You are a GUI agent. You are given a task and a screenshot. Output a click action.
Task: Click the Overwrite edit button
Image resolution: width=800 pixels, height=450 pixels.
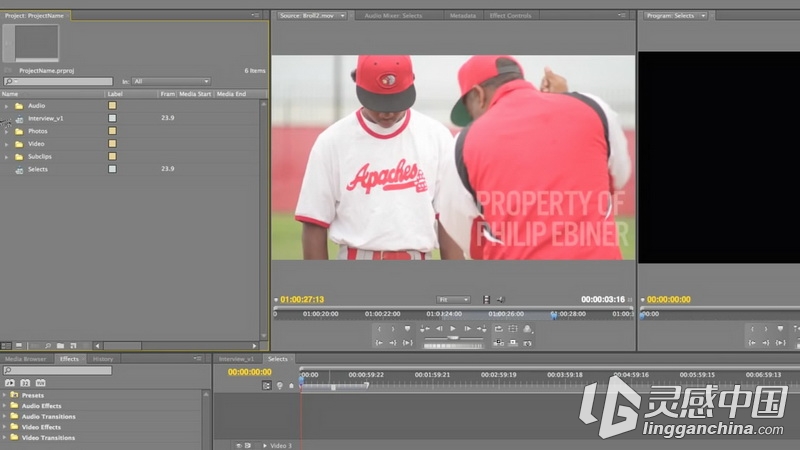[513, 343]
